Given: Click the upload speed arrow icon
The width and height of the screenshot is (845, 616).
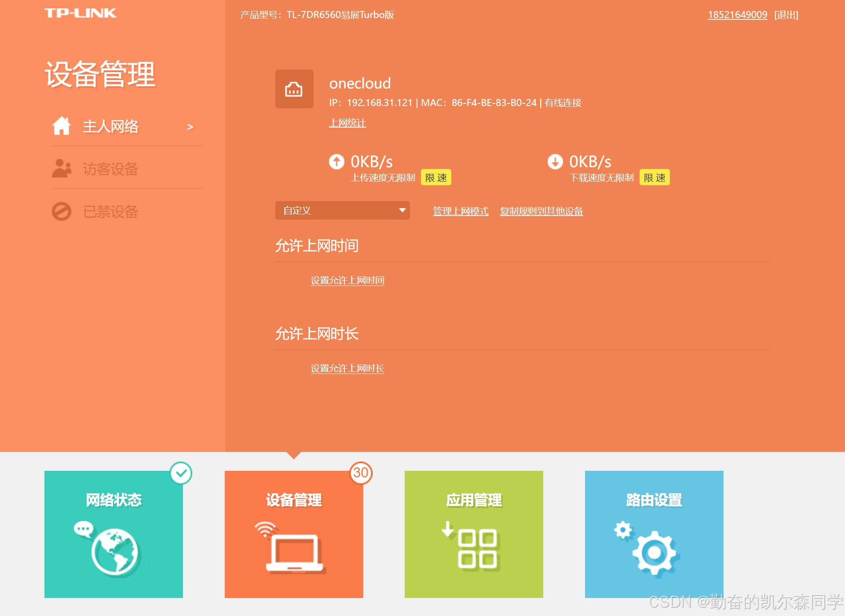Looking at the screenshot, I should (x=337, y=161).
